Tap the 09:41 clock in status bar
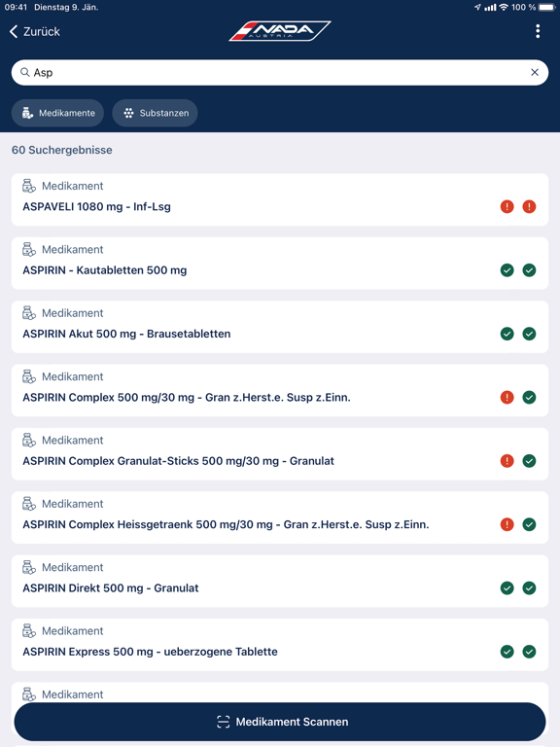This screenshot has width=560, height=747. 16,7
